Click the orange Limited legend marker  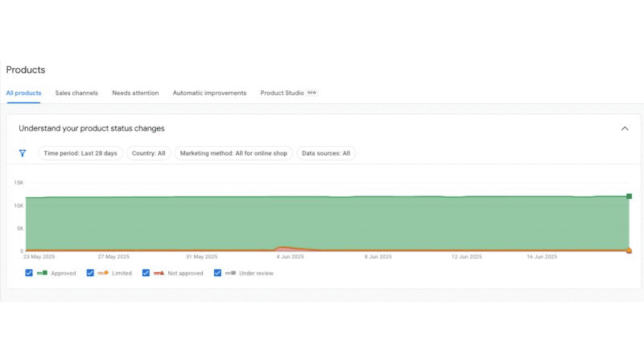(x=103, y=273)
